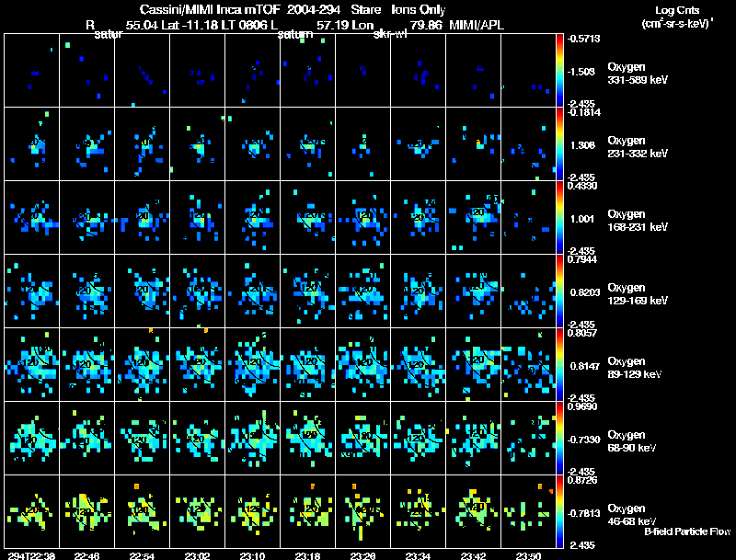
Task: Click the 23:18 time label
Action: (308, 555)
